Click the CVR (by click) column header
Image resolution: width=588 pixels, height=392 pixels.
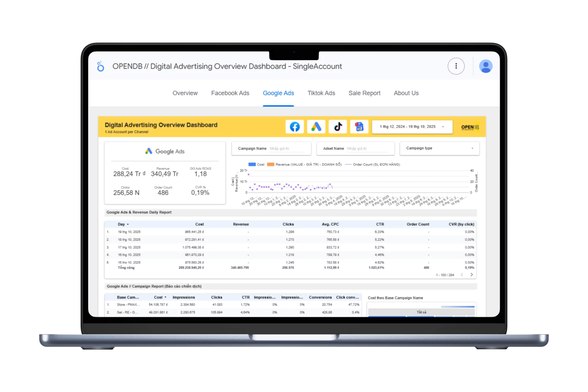point(461,224)
